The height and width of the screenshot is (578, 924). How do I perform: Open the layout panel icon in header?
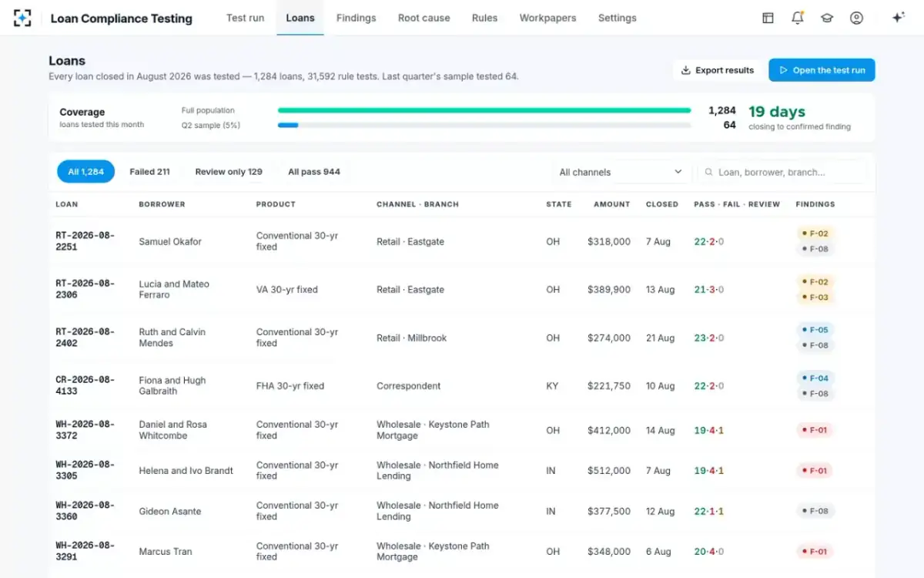click(768, 18)
